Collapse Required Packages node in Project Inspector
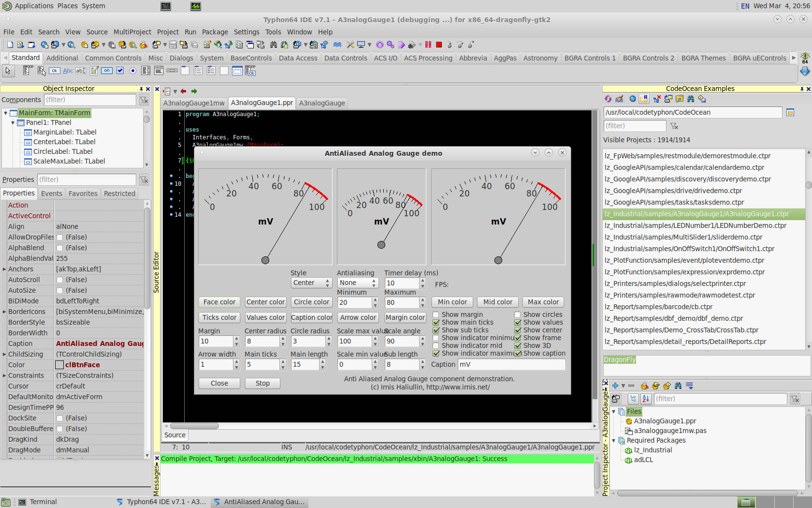812x508 pixels. pos(614,440)
